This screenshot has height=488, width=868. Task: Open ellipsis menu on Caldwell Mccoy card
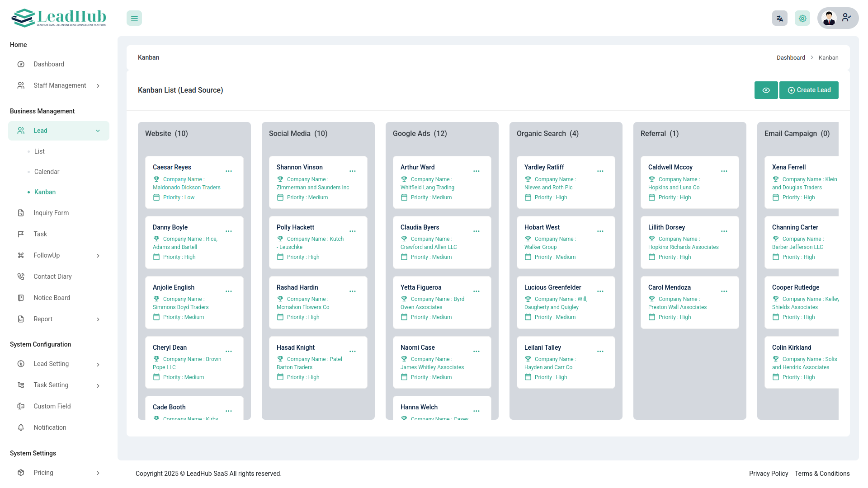(x=724, y=171)
